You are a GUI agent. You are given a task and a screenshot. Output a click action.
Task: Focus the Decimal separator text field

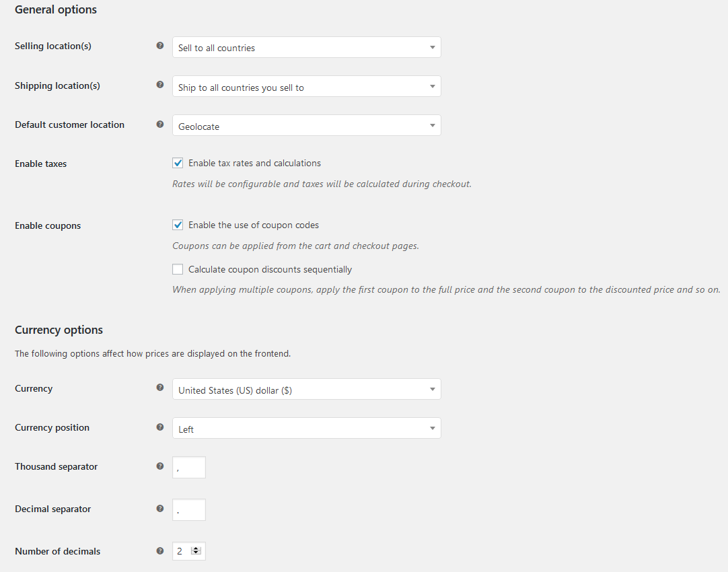(189, 509)
